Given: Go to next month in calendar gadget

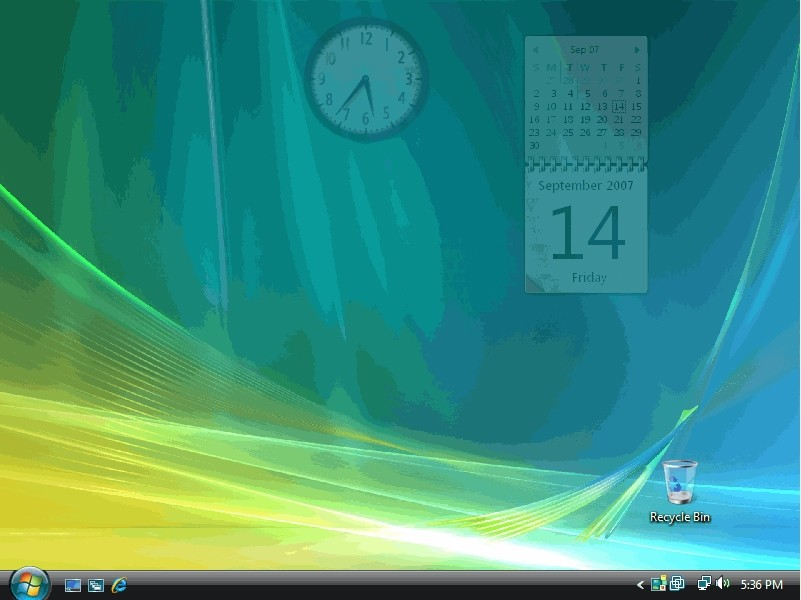Looking at the screenshot, I should [x=637, y=50].
